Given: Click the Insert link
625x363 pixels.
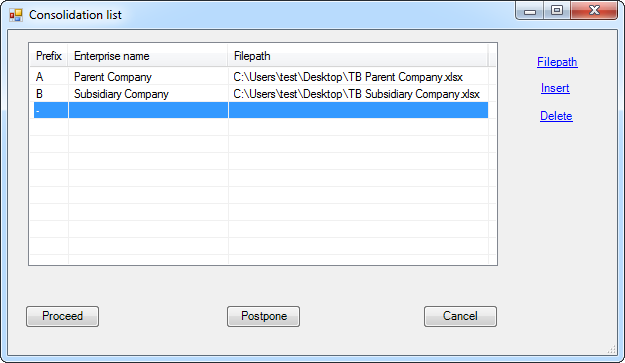Looking at the screenshot, I should [x=555, y=88].
